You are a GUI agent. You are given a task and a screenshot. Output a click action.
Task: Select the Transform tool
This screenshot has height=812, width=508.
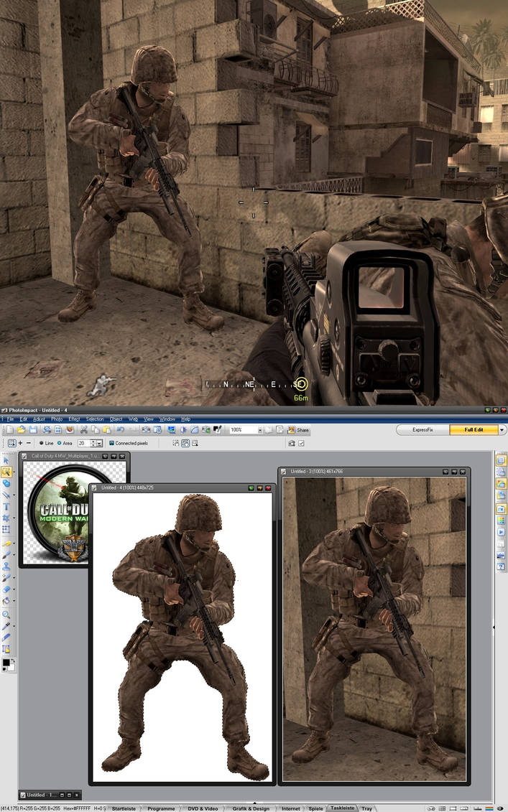pos(6,528)
